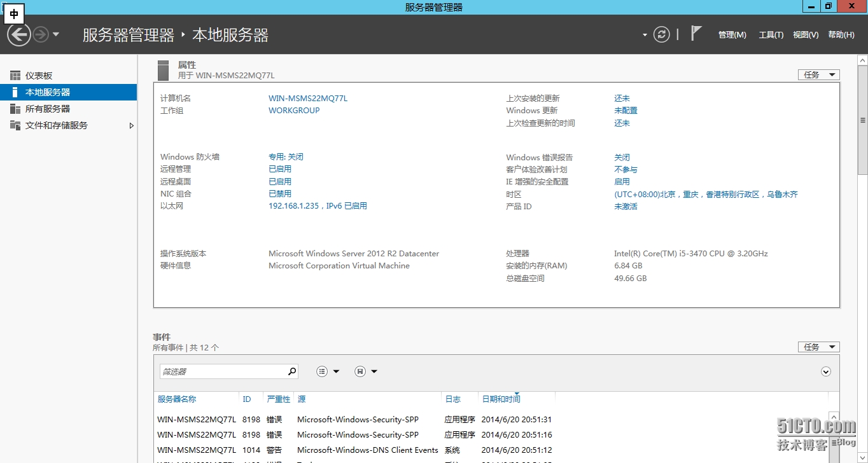Screen dimensions: 868x463
Task: Click 客户体验改善计划 不参与 link
Action: [626, 170]
